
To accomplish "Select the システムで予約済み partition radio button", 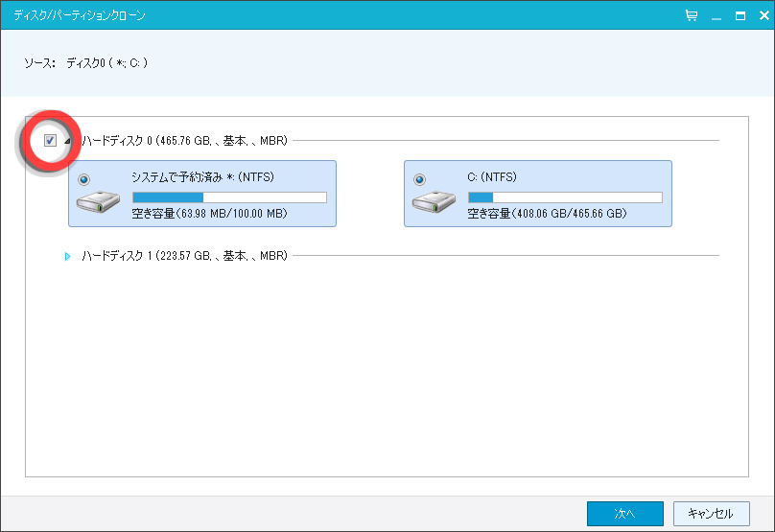I will tap(84, 179).
